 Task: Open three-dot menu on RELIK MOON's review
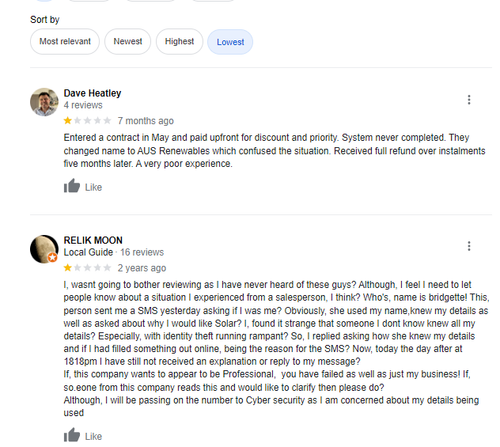pos(469,246)
